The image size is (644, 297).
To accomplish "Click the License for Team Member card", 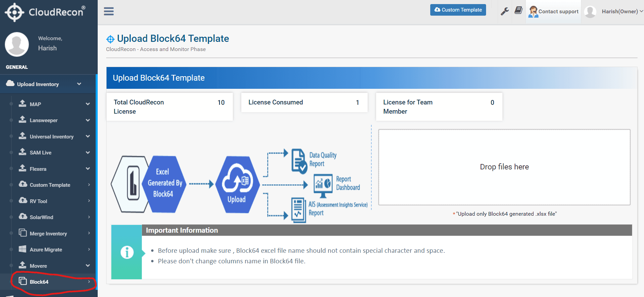I will click(439, 107).
